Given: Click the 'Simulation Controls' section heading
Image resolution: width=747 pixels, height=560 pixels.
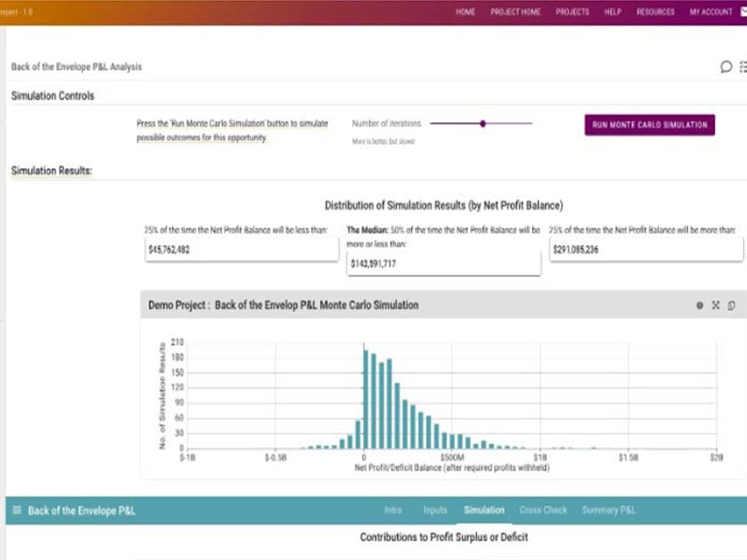Looking at the screenshot, I should pyautogui.click(x=52, y=96).
